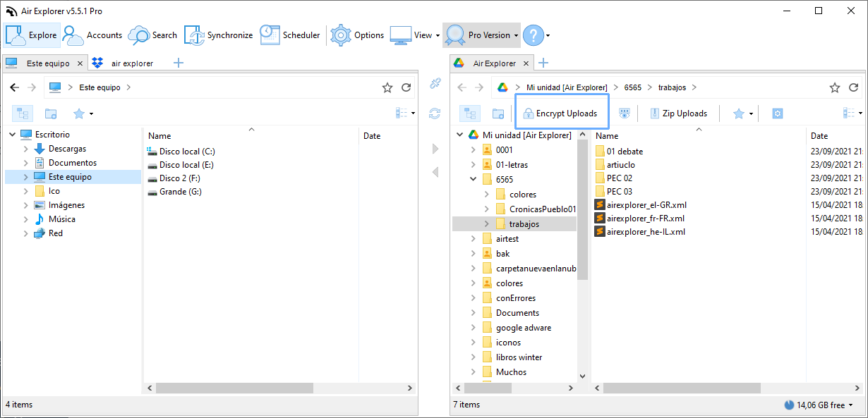Toggle the folder tree view in the left pane
This screenshot has width=868, height=418.
[x=22, y=113]
